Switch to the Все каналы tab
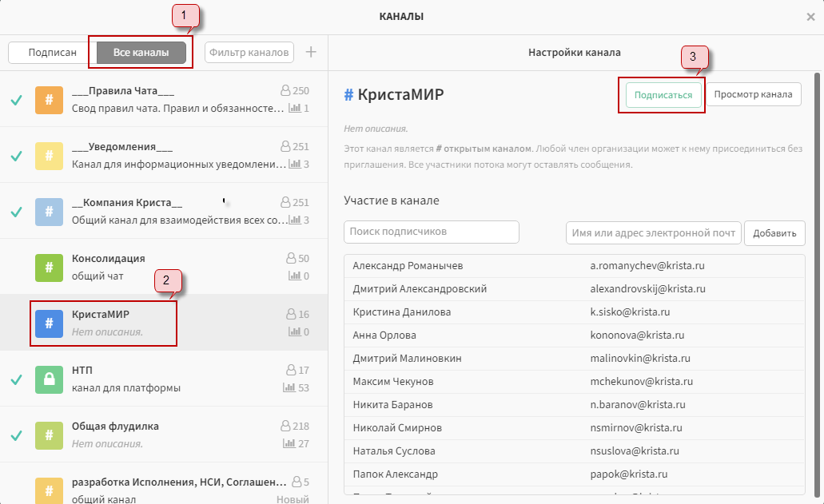 pyautogui.click(x=141, y=53)
